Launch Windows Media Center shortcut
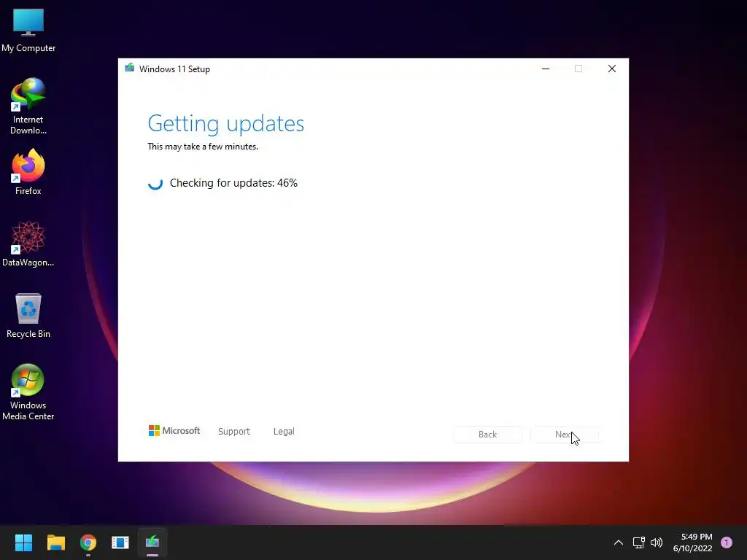 click(x=28, y=392)
